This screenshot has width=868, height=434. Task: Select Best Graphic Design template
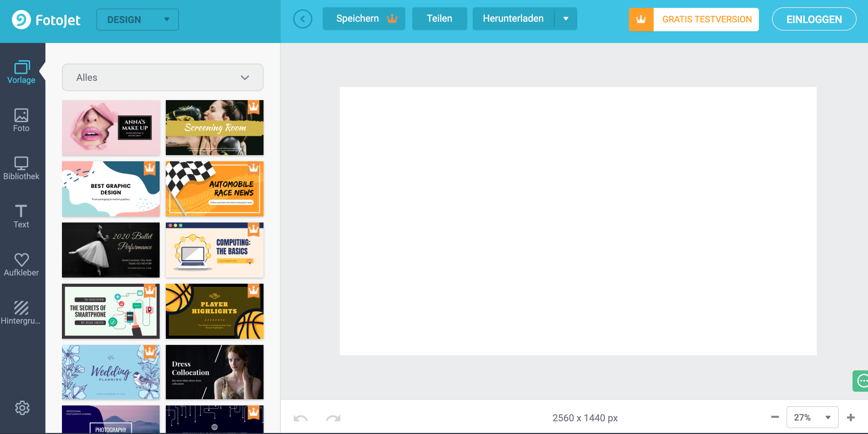[x=111, y=189]
